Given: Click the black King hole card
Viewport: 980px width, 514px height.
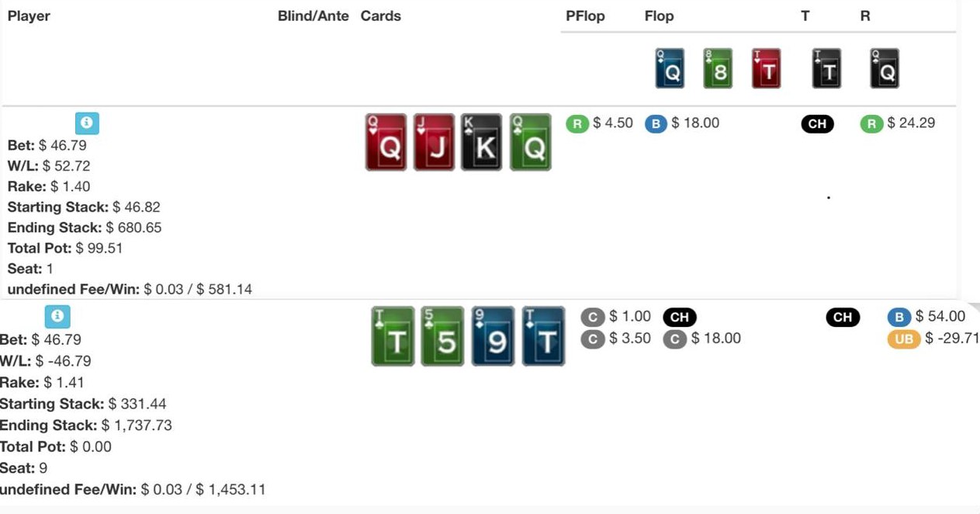Looking at the screenshot, I should click(482, 142).
